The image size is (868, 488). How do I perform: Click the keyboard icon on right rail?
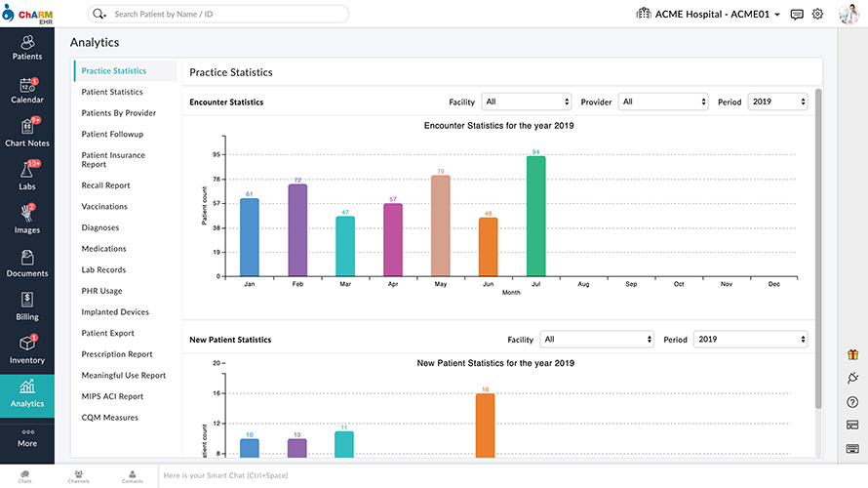click(x=852, y=448)
